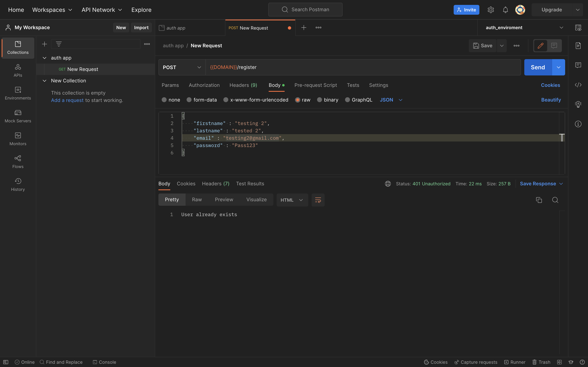The height and width of the screenshot is (367, 588).
Task: Open the Flows panel
Action: (18, 162)
